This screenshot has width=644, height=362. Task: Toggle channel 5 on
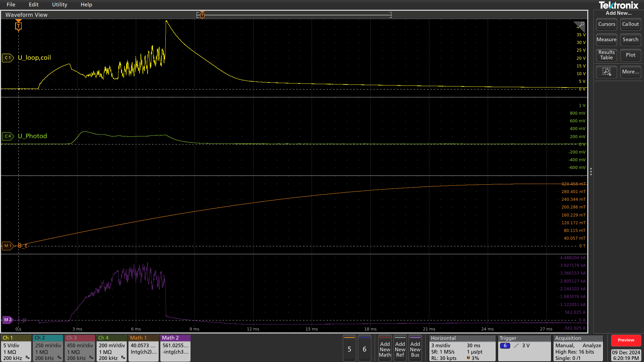click(349, 349)
